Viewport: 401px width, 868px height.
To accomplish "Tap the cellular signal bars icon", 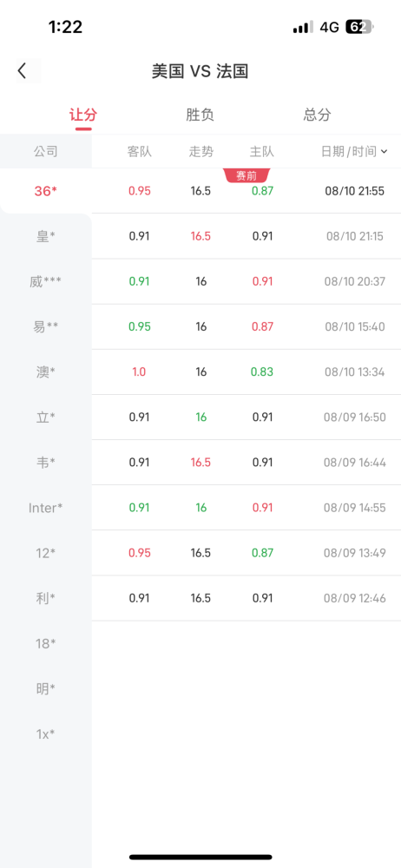I will [303, 27].
